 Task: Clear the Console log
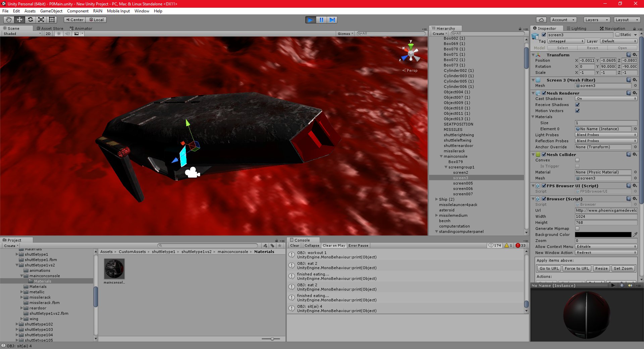click(295, 245)
